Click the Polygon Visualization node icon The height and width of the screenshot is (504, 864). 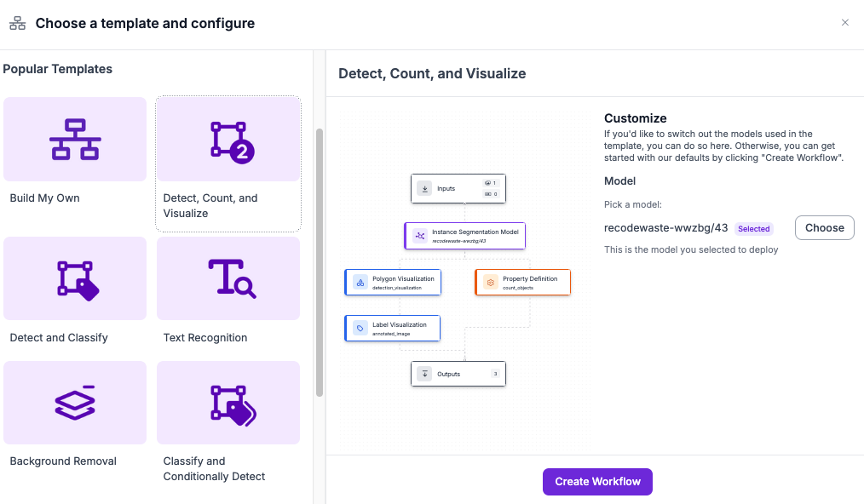pyautogui.click(x=360, y=283)
